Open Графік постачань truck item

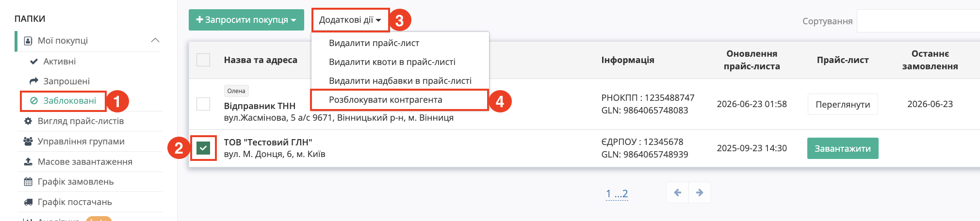coord(67,202)
